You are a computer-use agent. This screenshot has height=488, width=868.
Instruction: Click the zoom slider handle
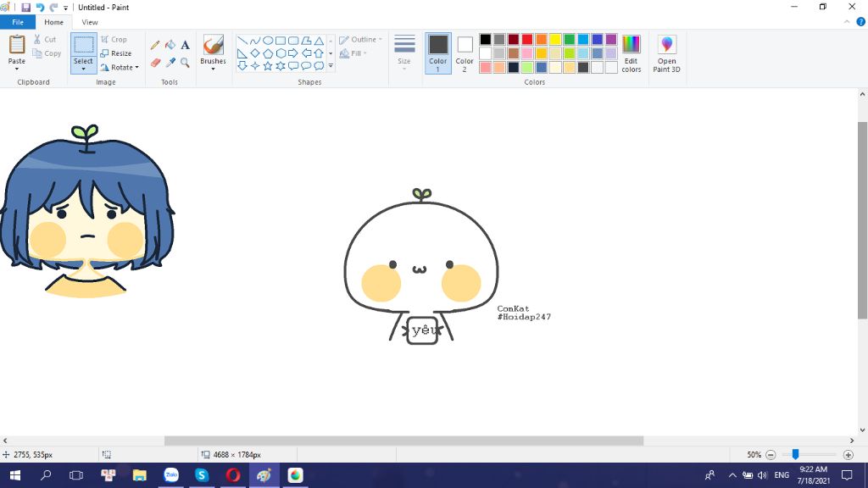pos(795,454)
